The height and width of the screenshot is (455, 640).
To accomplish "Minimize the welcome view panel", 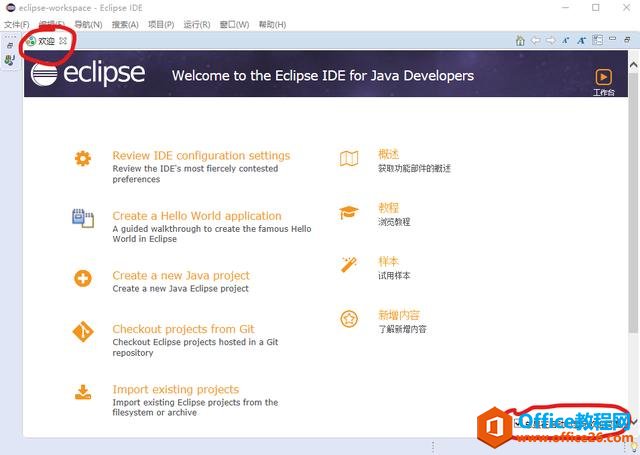I will tap(612, 39).
